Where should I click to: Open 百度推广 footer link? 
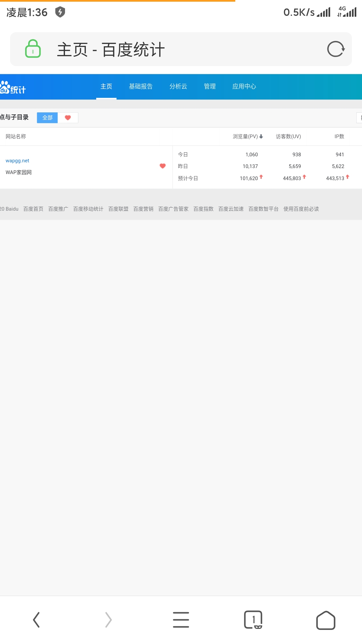pos(58,209)
